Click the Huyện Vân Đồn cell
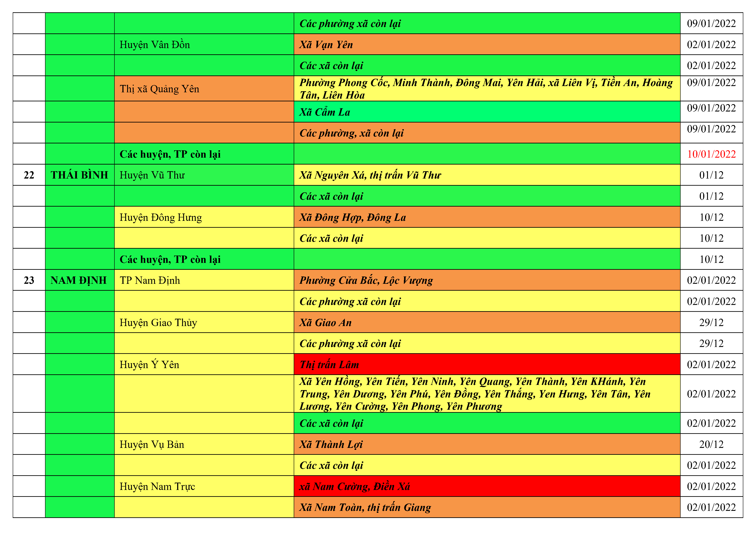This screenshot has width=756, height=535. tap(155, 44)
